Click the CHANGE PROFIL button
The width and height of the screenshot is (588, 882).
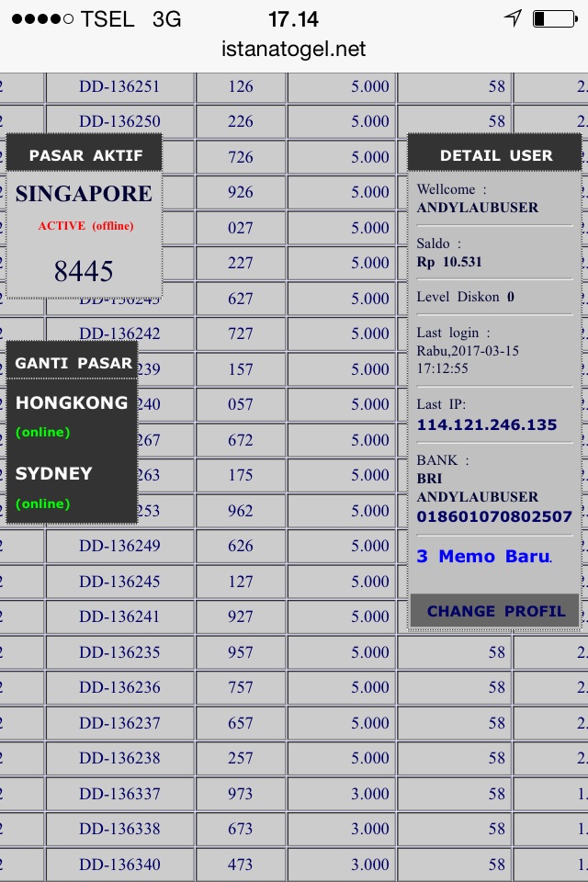coord(495,611)
